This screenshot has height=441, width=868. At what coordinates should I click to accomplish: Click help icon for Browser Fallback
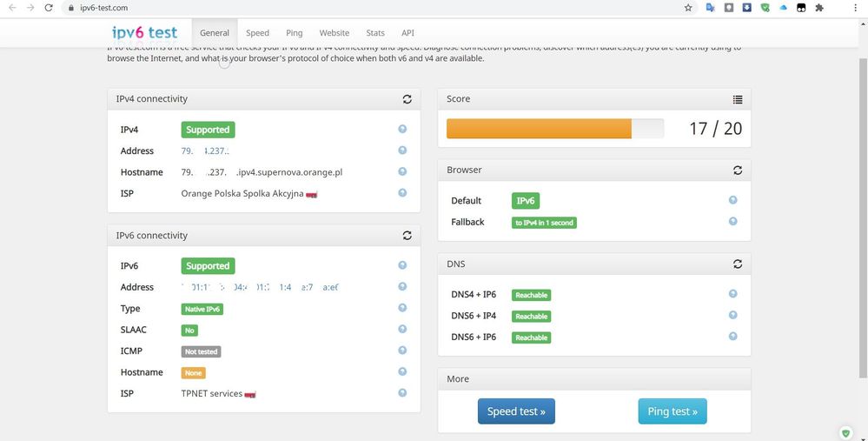[732, 222]
